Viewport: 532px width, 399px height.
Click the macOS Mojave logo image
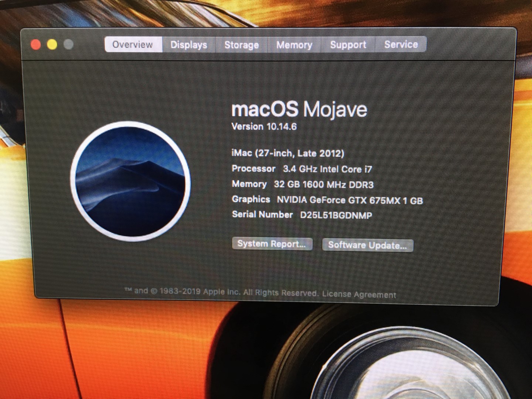click(130, 181)
